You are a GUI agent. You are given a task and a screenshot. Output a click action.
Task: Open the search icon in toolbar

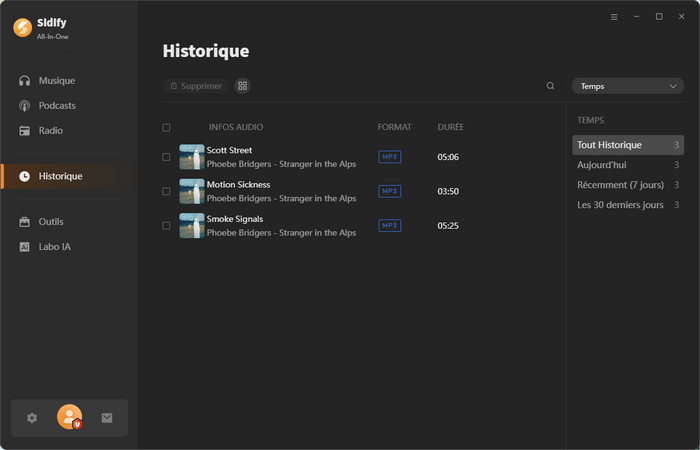tap(550, 86)
